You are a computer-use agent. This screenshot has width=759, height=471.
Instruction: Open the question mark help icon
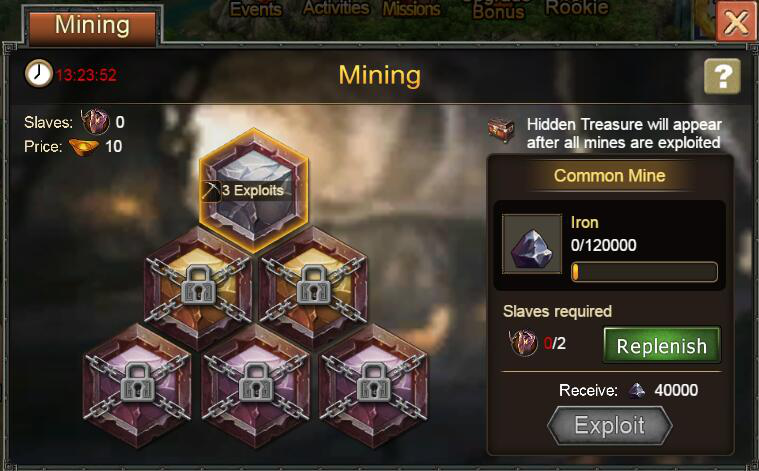722,76
